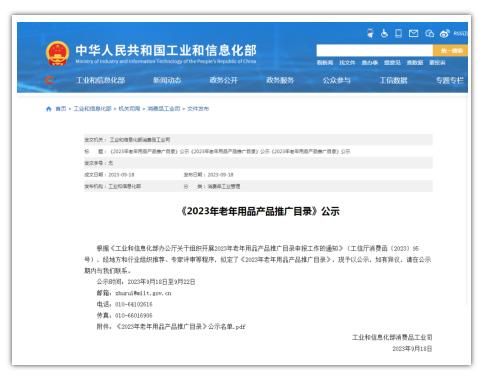This screenshot has height=381, width=482.
Task: Click 首页 breadcrumb link
Action: click(61, 109)
